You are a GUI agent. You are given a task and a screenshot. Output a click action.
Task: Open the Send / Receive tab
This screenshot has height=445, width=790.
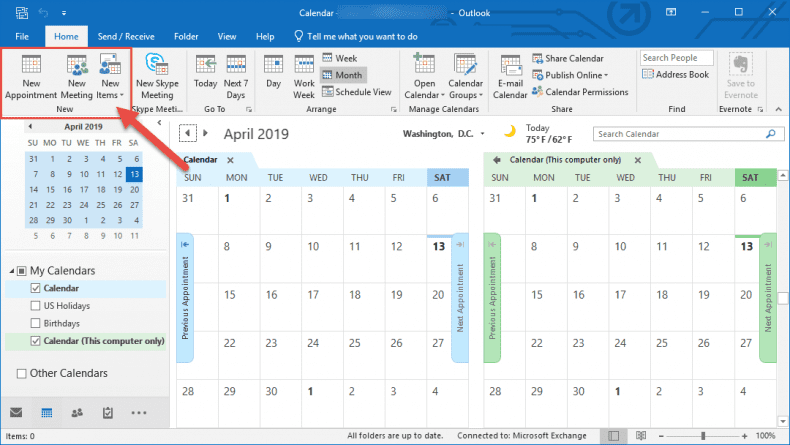click(x=126, y=35)
